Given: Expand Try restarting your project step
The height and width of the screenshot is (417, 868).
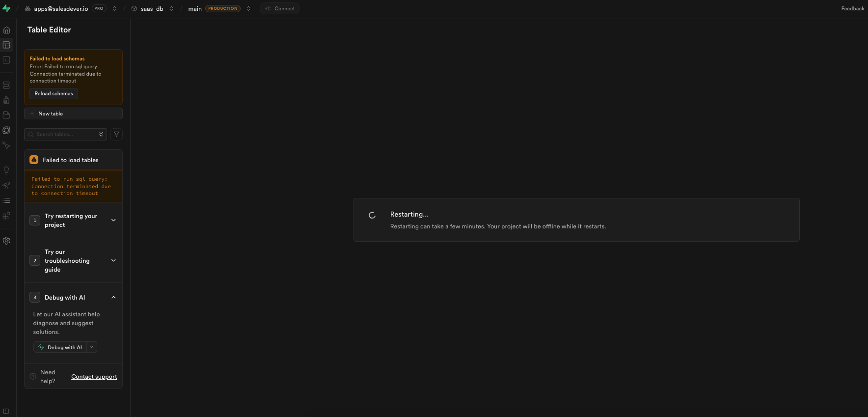Looking at the screenshot, I should [x=73, y=221].
